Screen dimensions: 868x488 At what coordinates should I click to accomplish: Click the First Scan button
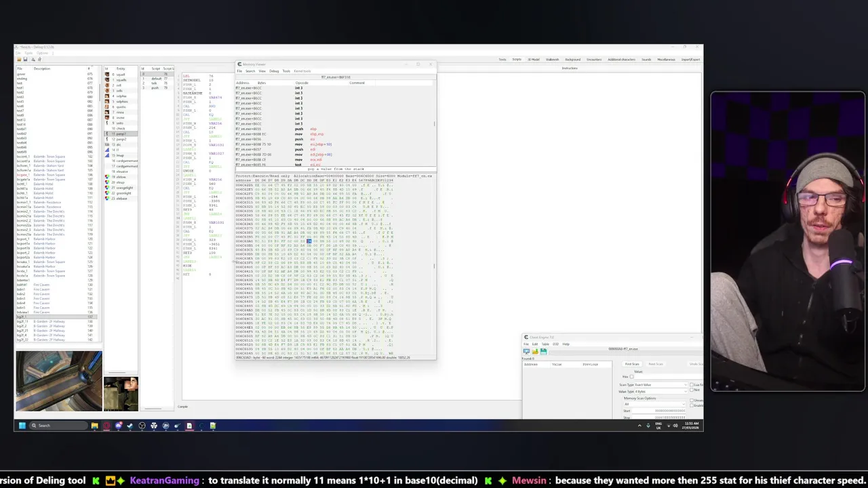632,364
